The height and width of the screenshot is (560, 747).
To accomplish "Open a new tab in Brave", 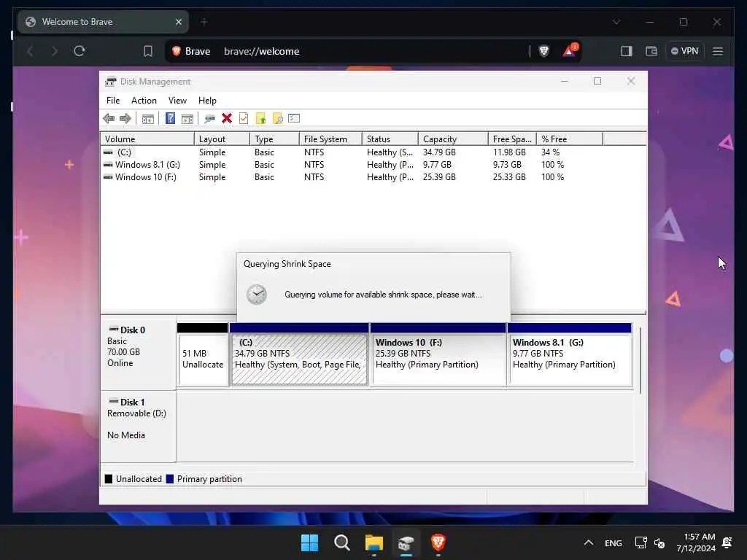I will 204,22.
